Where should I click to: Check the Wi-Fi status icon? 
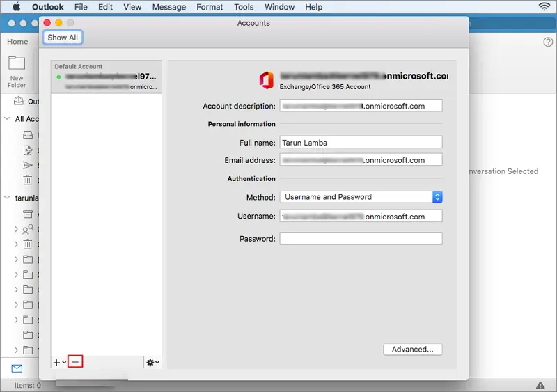tap(544, 6)
